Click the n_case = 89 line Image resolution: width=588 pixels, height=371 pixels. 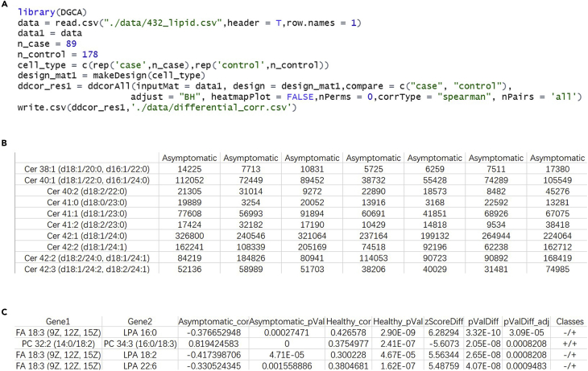point(47,43)
